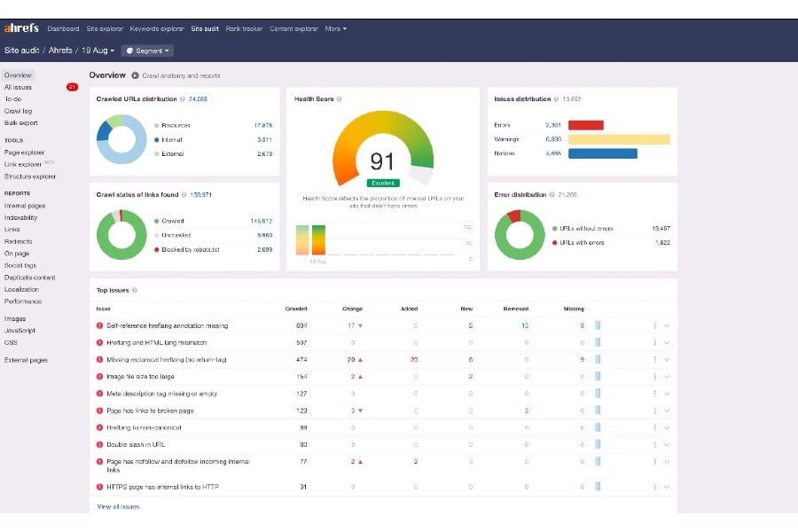This screenshot has height=532, width=798.
Task: Click the Ahrefs logo
Action: click(21, 28)
